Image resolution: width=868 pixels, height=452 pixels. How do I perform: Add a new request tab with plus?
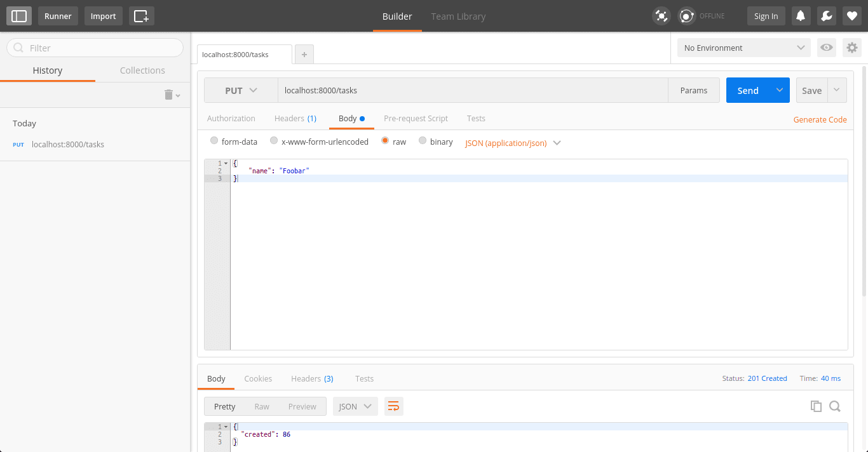(304, 55)
